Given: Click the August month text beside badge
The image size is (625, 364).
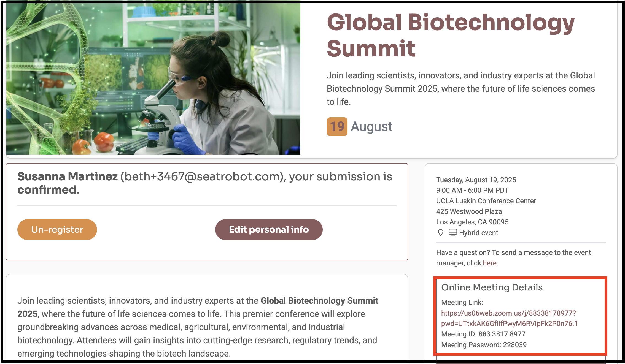Looking at the screenshot, I should pos(371,127).
